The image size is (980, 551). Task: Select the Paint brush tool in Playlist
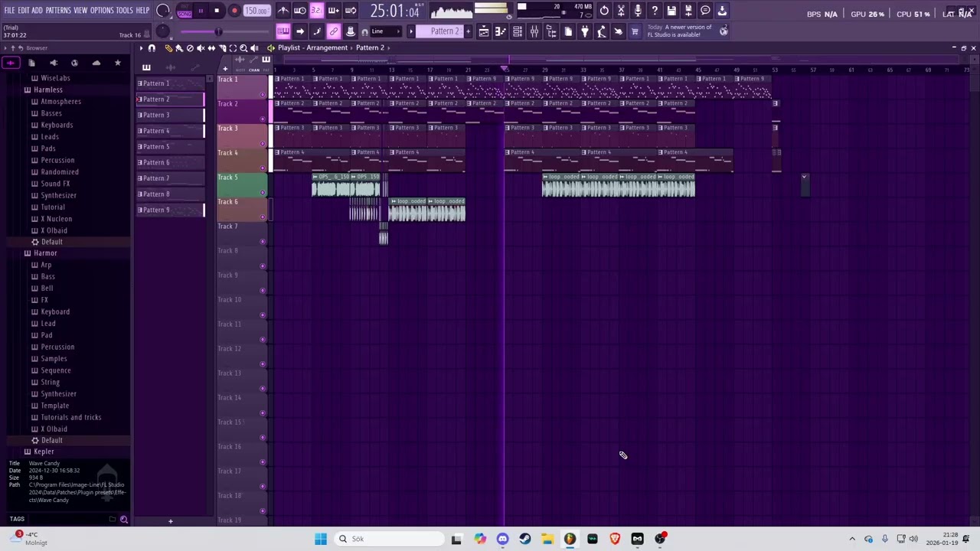(x=179, y=48)
